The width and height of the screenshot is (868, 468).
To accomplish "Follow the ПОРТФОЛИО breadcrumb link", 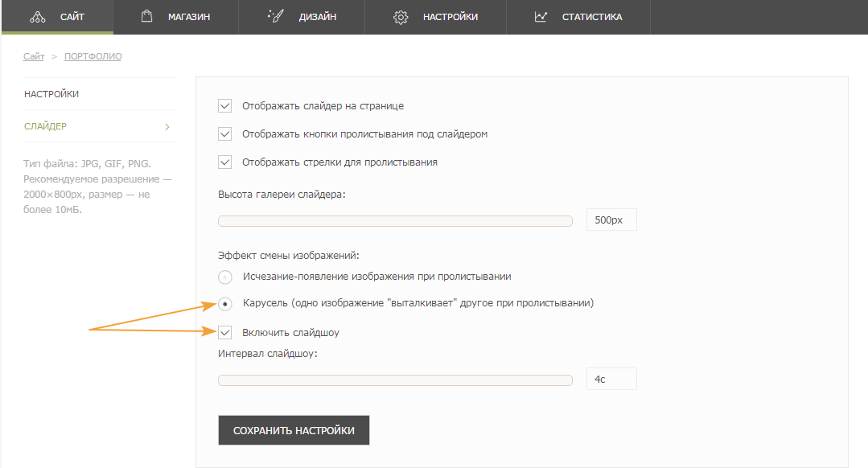I will 93,56.
